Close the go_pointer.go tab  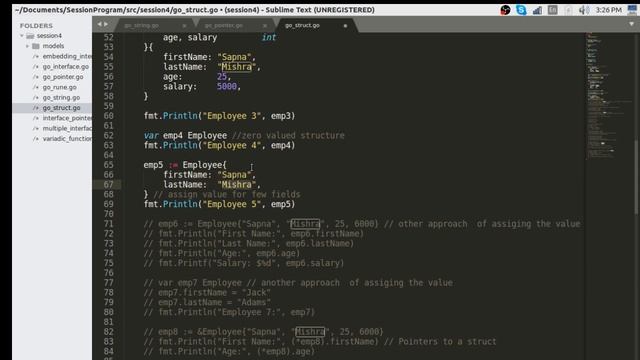(265, 26)
